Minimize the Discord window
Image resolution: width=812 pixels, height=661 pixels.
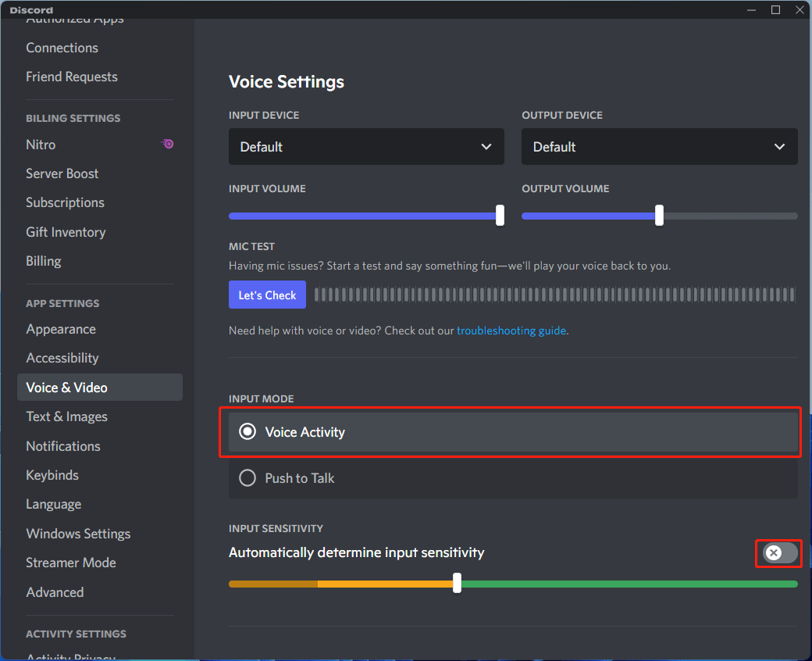[751, 10]
